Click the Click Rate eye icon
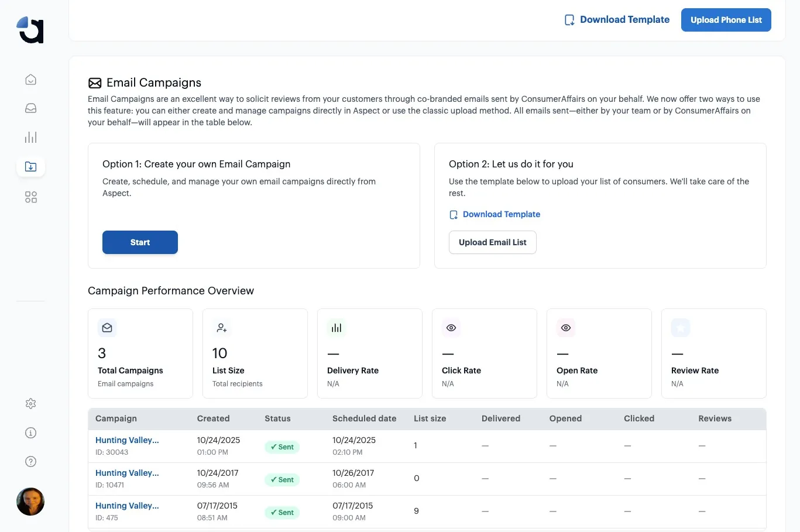This screenshot has height=532, width=800. pyautogui.click(x=451, y=328)
